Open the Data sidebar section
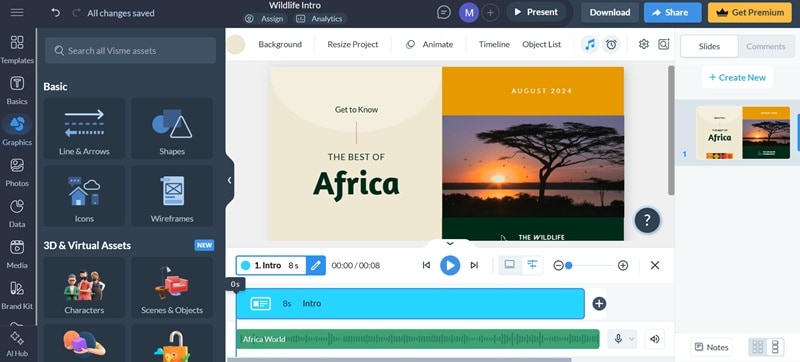Screen dimensions: 800x362 17,213
